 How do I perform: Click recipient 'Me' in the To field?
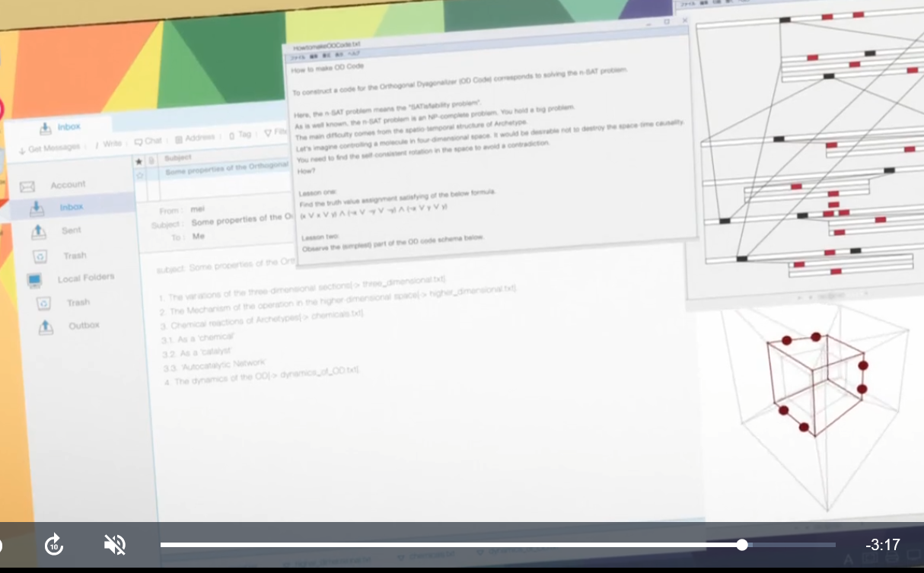tap(199, 237)
